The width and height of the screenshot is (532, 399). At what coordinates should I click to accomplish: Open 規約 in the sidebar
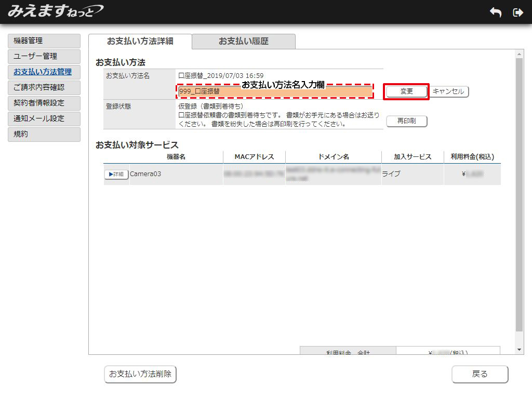(44, 135)
